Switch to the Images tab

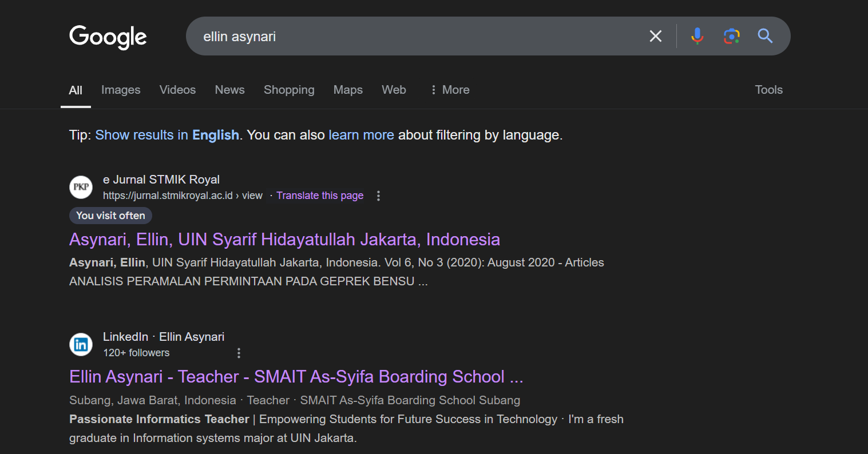pos(121,90)
